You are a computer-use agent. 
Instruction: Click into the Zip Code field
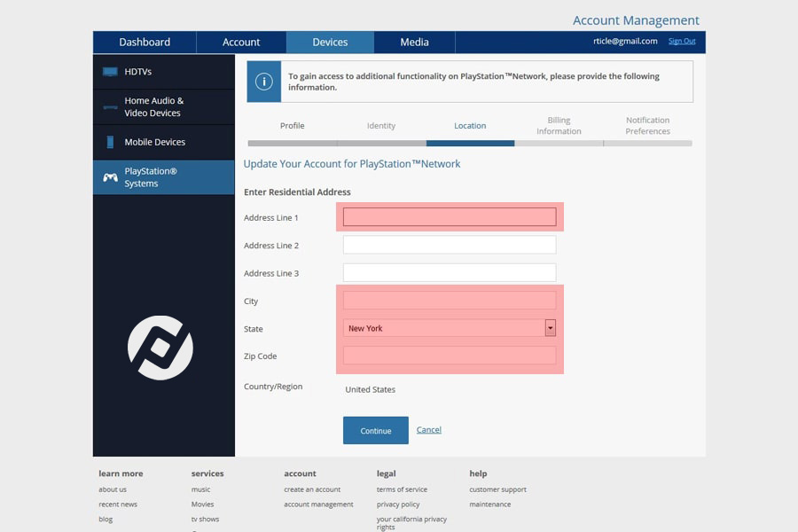[x=450, y=356]
